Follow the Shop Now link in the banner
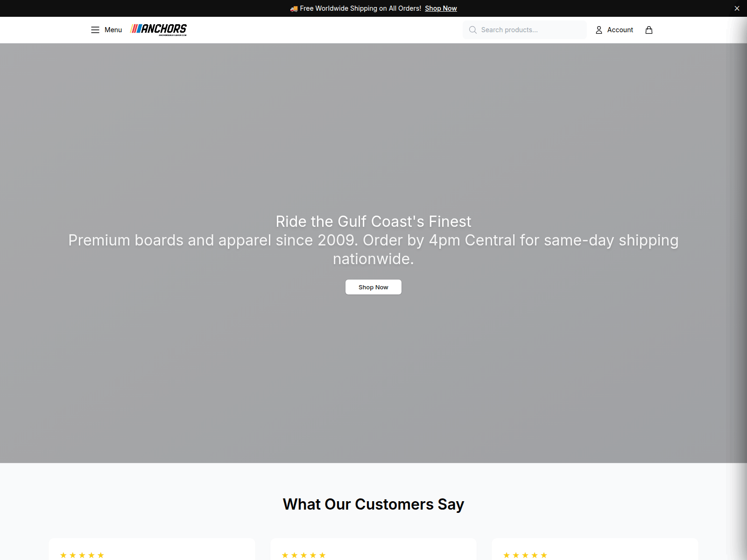Image resolution: width=747 pixels, height=560 pixels. 441,8
